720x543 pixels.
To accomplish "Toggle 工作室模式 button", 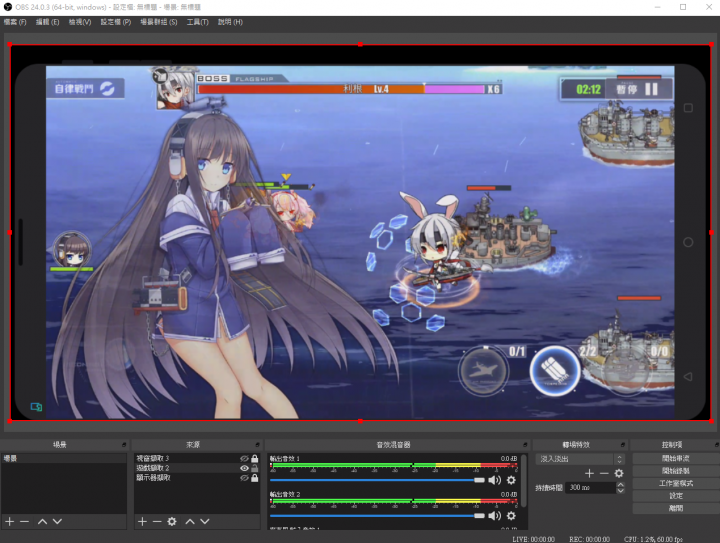I will 675,483.
